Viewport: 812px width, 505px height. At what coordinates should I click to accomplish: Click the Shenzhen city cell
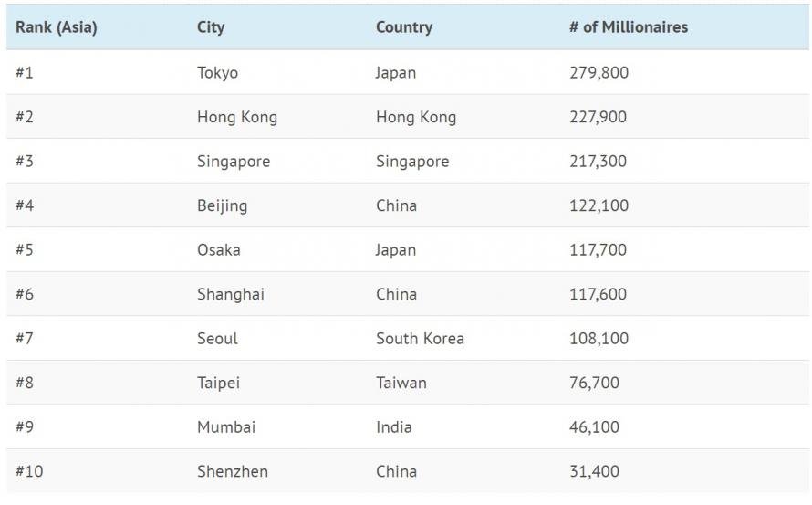(x=233, y=471)
